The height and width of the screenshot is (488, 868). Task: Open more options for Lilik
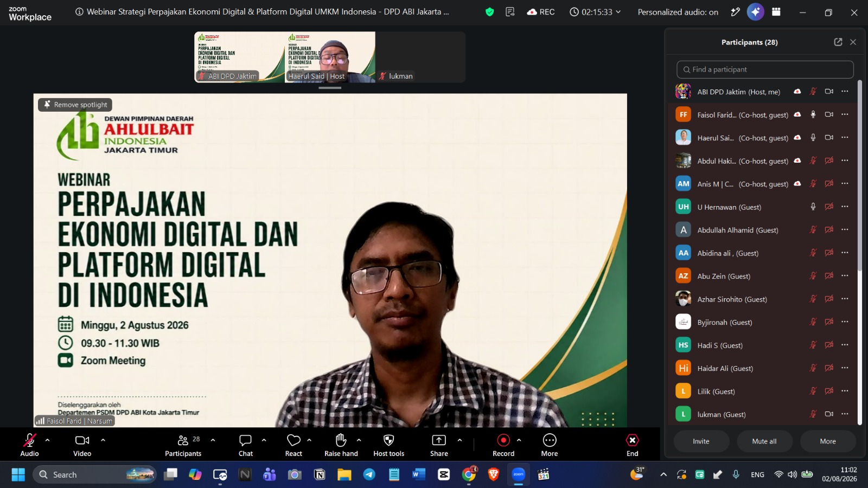coord(845,391)
